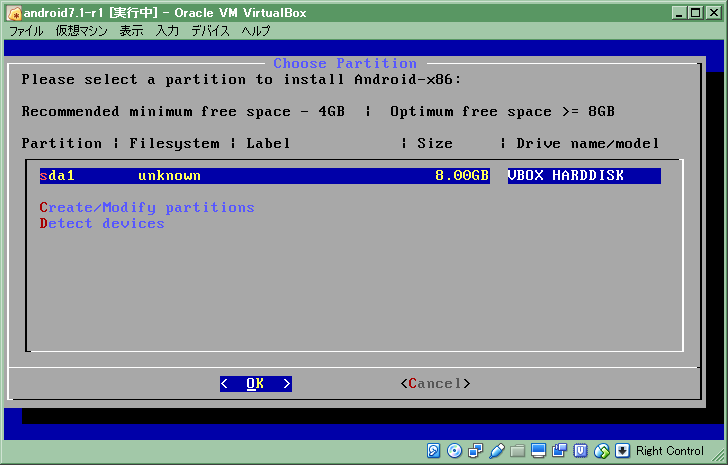Click the optical disc status icon
Viewport: 728px width, 465px height.
tap(455, 451)
